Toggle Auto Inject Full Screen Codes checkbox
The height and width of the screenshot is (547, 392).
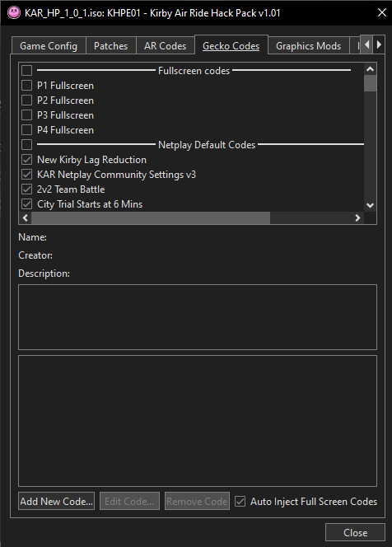coord(240,502)
